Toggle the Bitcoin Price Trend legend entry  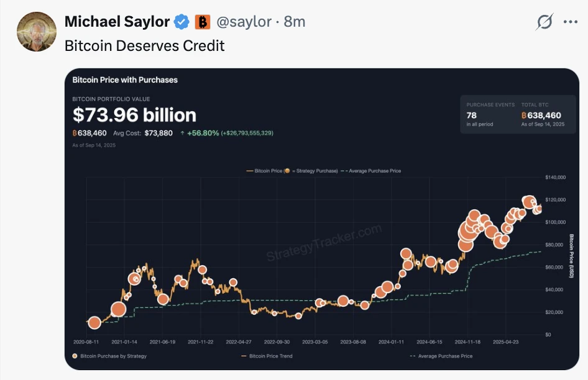tap(270, 356)
